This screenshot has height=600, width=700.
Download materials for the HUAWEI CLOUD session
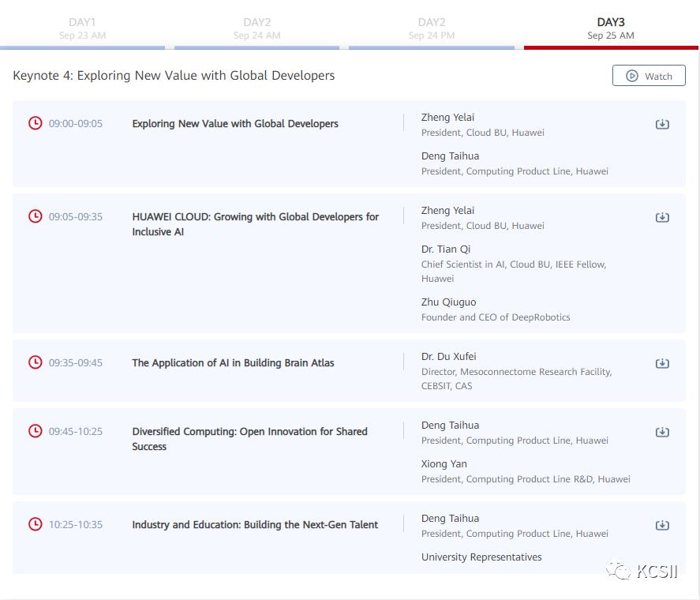662,217
